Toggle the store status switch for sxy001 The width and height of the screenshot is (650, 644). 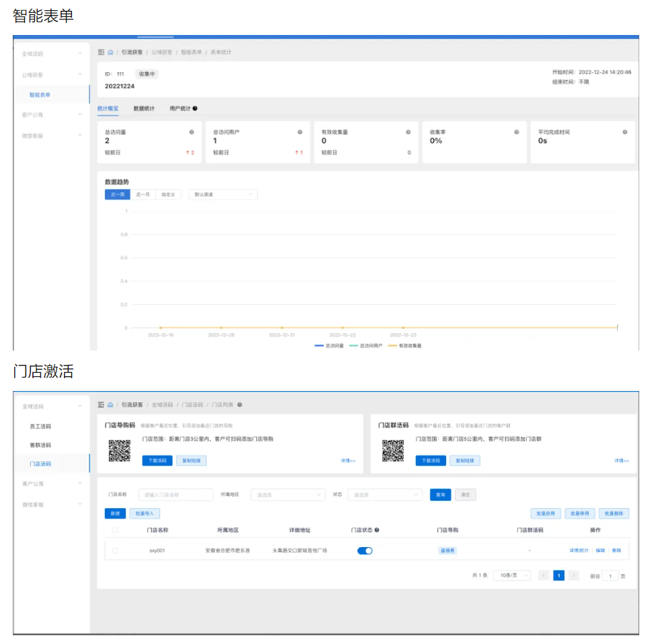tap(365, 550)
